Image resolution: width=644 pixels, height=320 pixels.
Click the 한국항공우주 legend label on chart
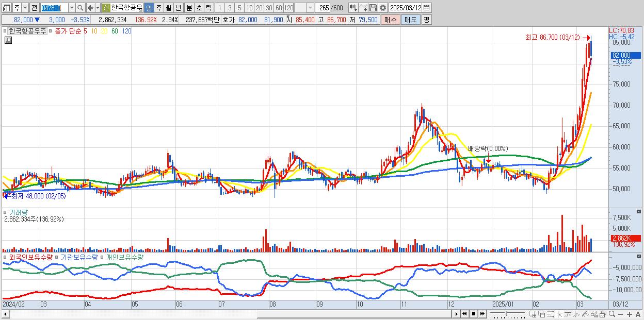27,31
